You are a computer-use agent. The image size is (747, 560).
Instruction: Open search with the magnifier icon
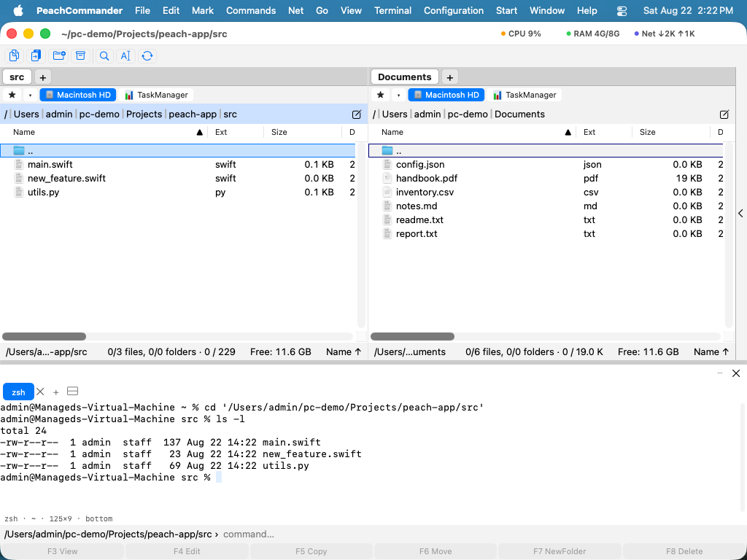pyautogui.click(x=104, y=55)
